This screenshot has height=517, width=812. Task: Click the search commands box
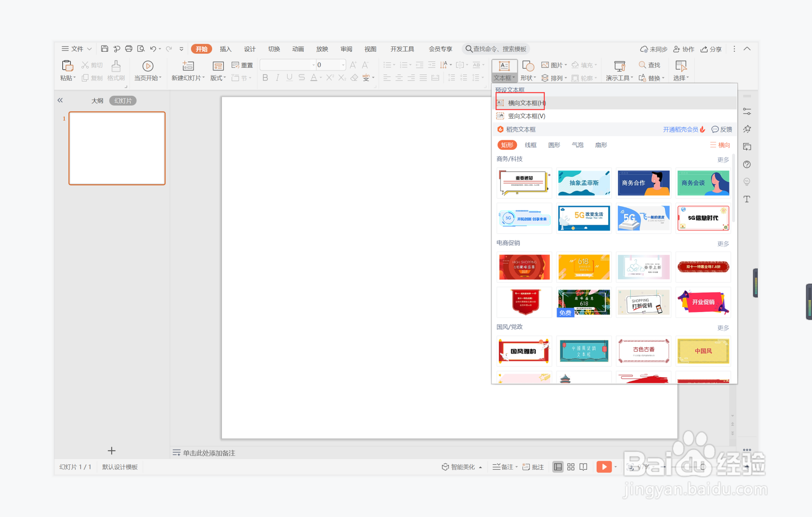coord(496,49)
